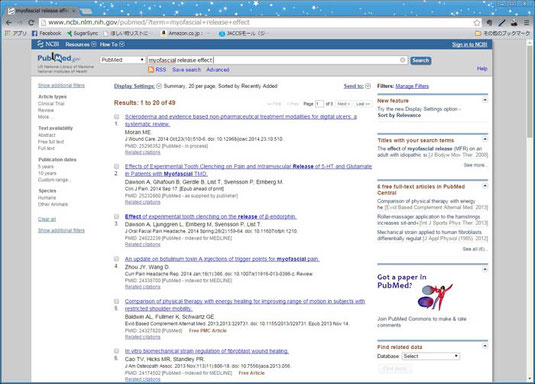Screen dimensions: 535x384
Task: Close the myofascial release browser tab
Action: coord(74,11)
